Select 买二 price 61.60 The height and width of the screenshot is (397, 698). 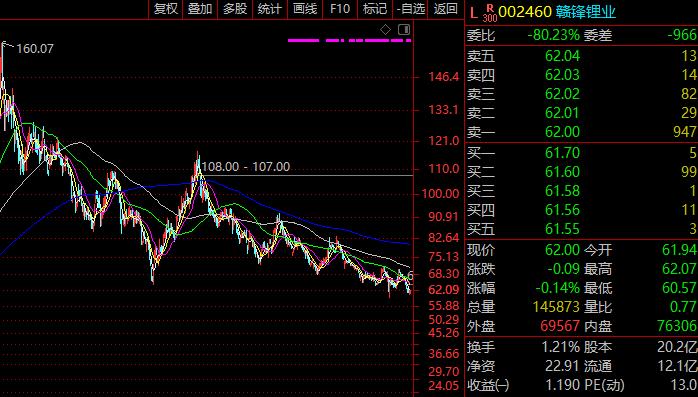(x=562, y=172)
